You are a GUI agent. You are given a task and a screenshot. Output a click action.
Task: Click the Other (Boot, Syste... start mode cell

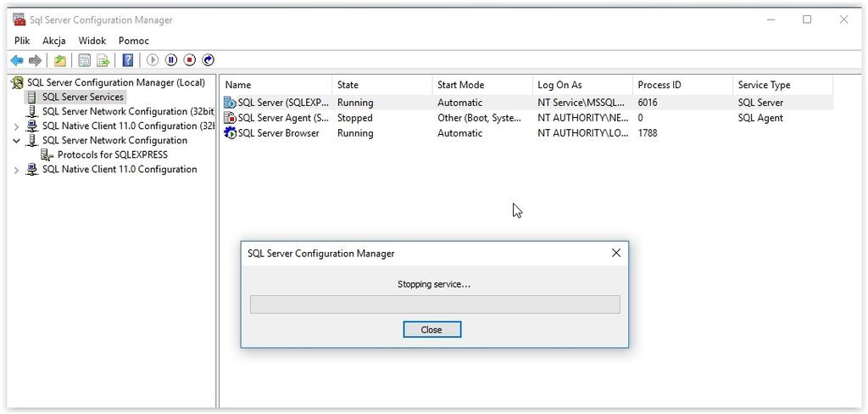tap(480, 117)
